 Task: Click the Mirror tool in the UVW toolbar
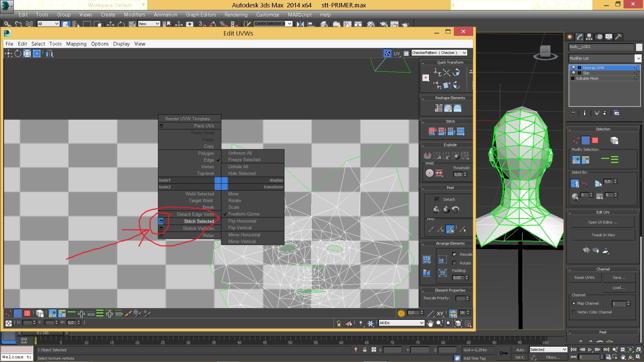pos(49,53)
